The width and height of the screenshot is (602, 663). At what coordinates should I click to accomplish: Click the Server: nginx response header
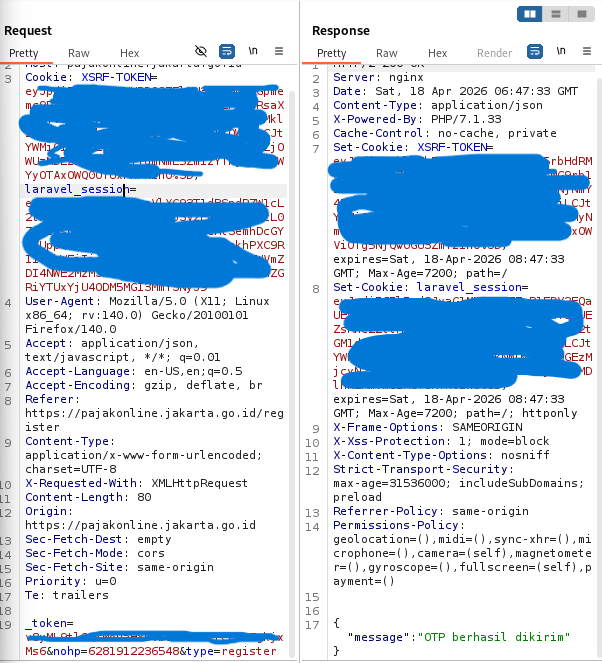[378, 77]
